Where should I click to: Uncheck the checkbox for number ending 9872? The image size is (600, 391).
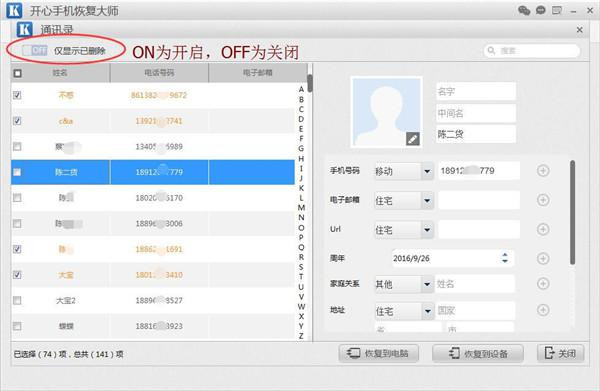pyautogui.click(x=17, y=95)
